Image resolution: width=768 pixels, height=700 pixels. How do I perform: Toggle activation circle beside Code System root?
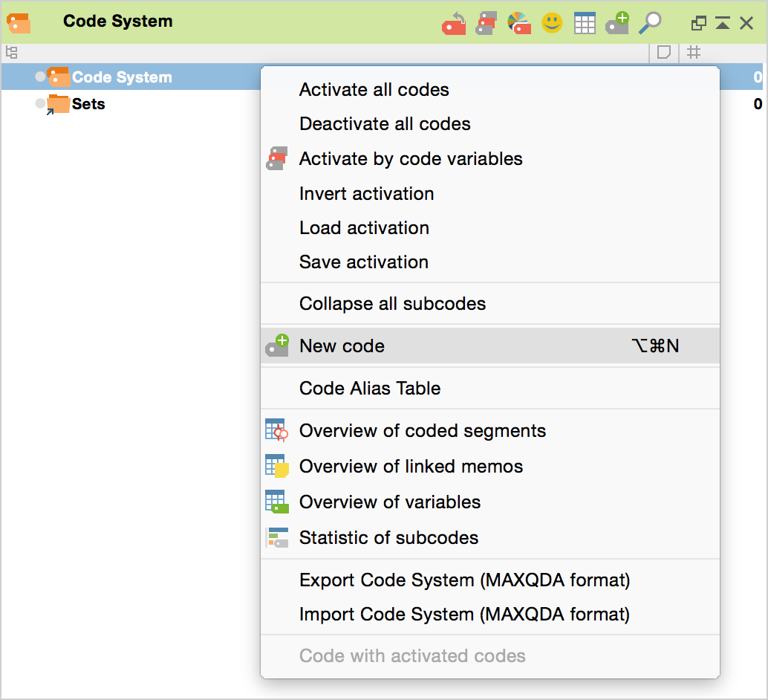tap(40, 77)
